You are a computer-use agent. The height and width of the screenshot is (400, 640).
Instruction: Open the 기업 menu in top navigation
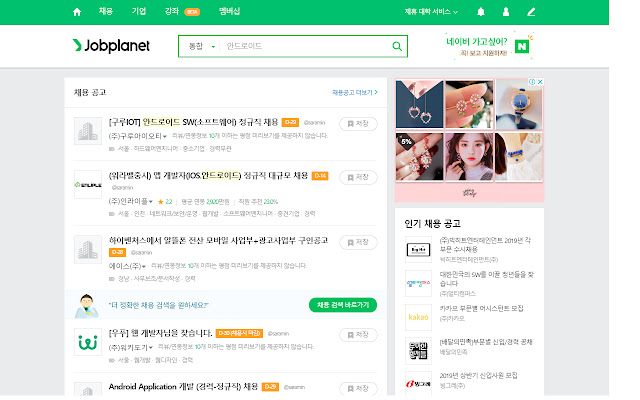tap(139, 11)
